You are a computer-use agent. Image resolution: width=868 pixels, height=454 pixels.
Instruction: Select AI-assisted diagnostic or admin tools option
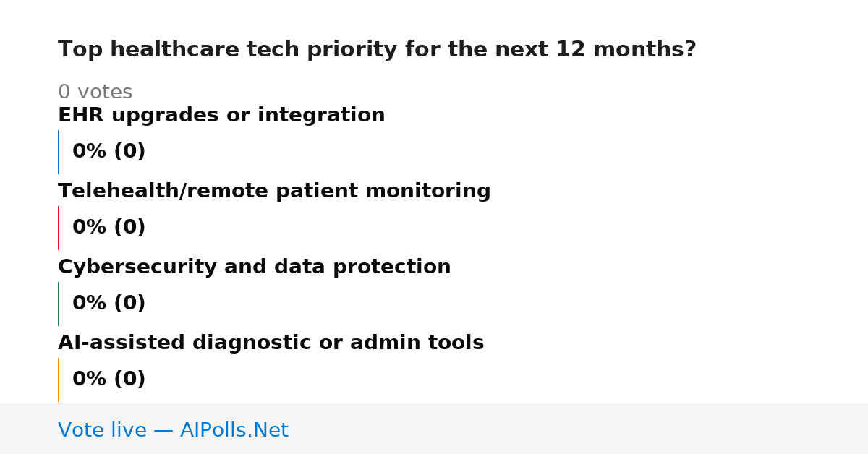tap(271, 343)
